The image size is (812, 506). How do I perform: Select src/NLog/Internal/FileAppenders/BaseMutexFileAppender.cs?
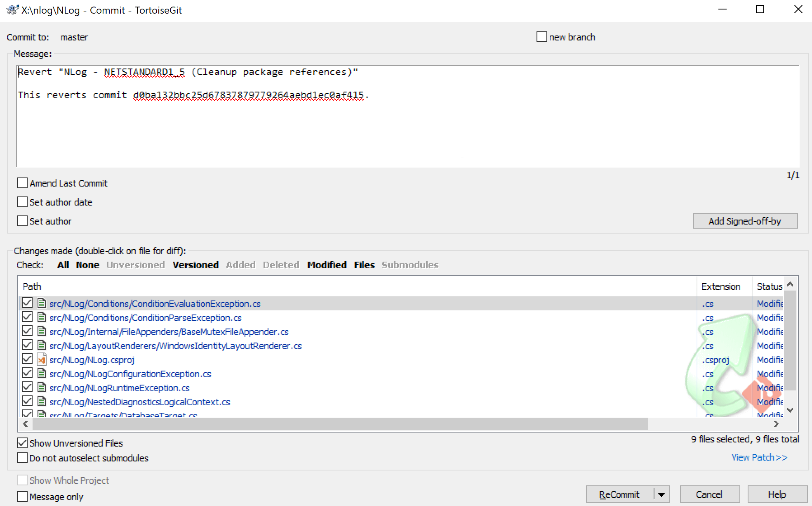pos(169,332)
